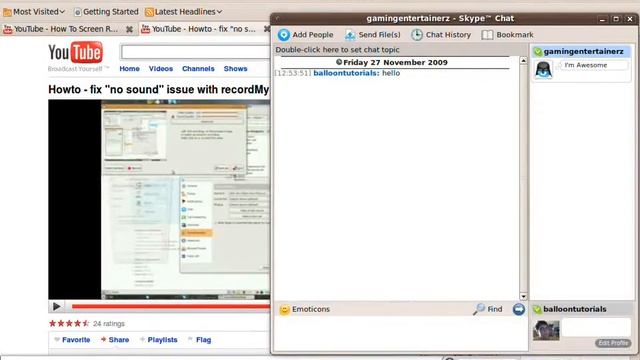Open YouTube Videos section
The height and width of the screenshot is (360, 640).
(x=161, y=69)
